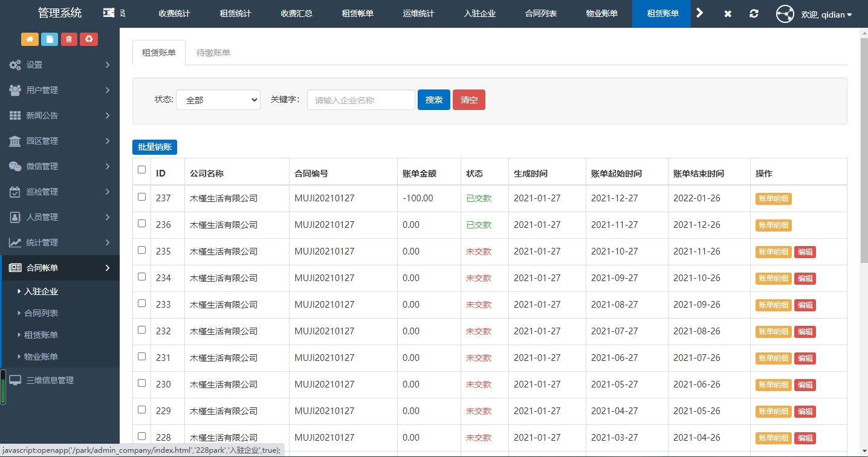Click the gears icon beside 设置

(15, 65)
